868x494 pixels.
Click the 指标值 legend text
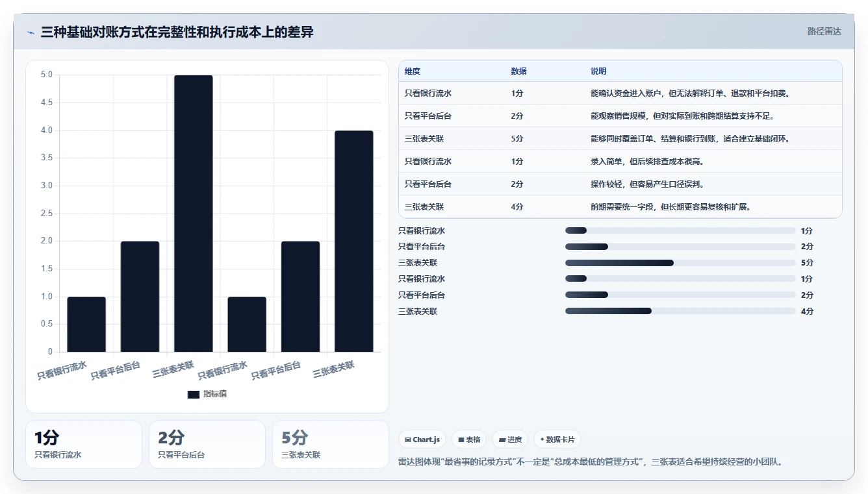coord(215,394)
